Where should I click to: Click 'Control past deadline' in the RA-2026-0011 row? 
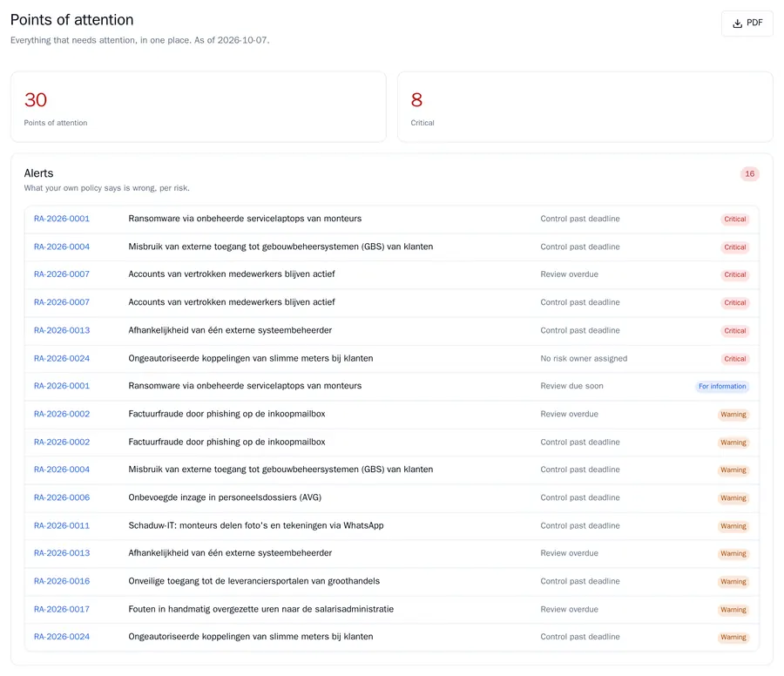(580, 525)
